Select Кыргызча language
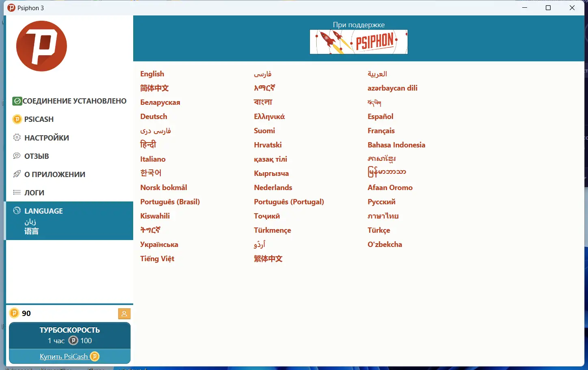 [x=271, y=173]
